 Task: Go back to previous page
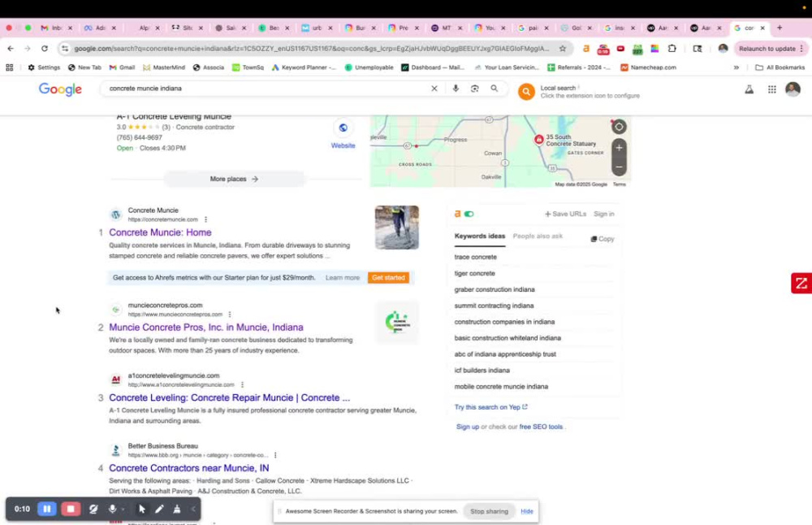[x=11, y=48]
